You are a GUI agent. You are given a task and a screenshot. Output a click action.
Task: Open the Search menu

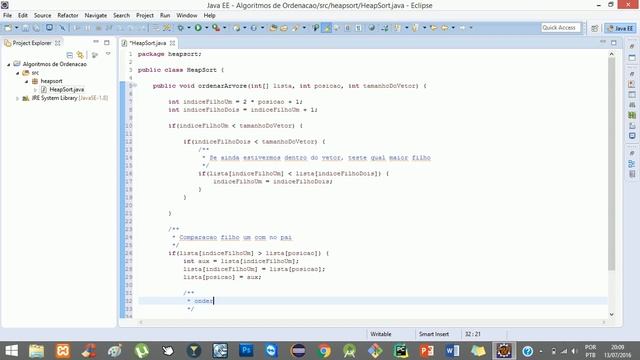(x=121, y=16)
